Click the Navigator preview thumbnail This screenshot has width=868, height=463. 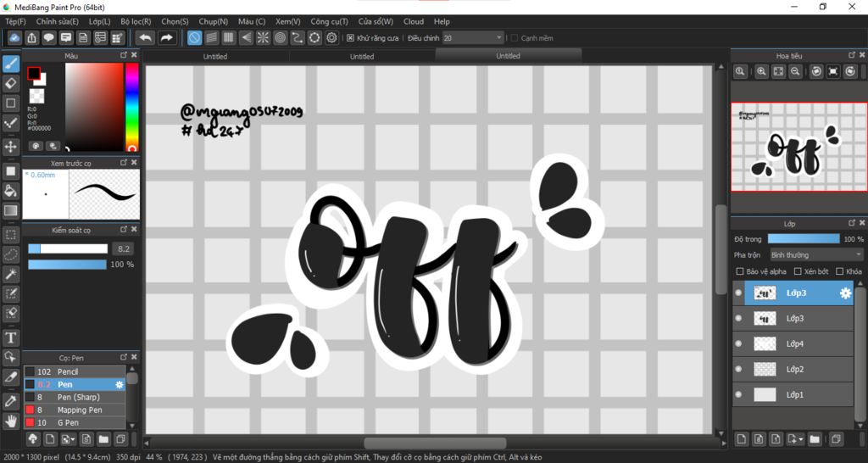click(x=798, y=147)
